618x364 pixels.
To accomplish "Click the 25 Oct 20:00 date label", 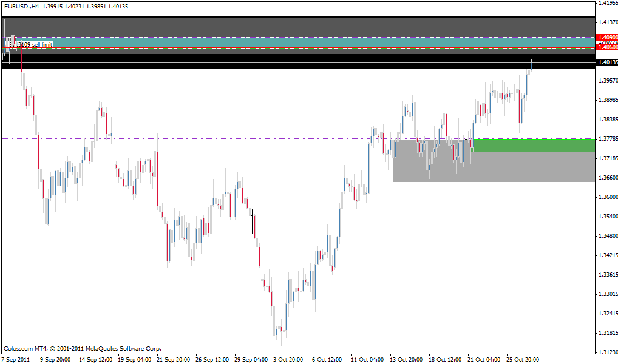I will 523,359.
